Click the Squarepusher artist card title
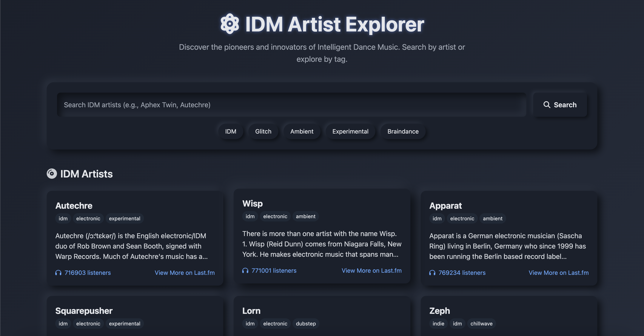Viewport: 644px width, 336px height. 84,311
